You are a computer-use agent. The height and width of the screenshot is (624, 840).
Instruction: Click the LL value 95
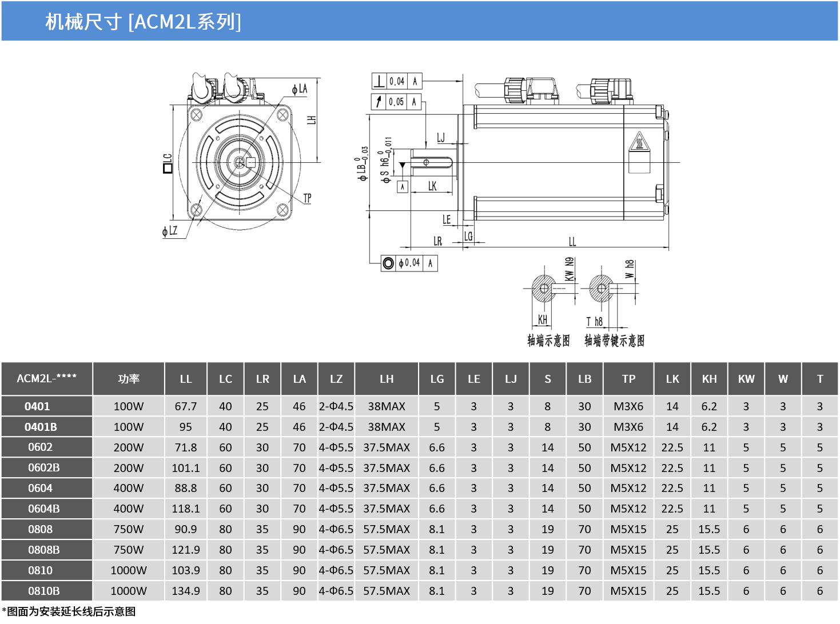(186, 427)
